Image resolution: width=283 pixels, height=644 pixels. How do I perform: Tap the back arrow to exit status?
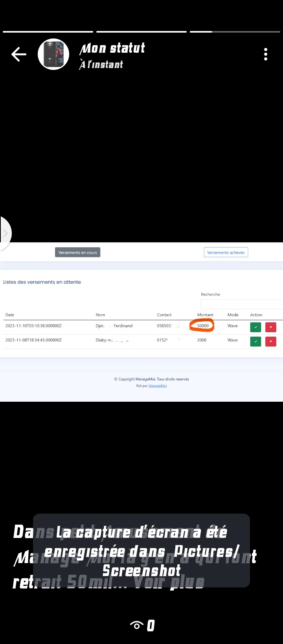pyautogui.click(x=18, y=55)
